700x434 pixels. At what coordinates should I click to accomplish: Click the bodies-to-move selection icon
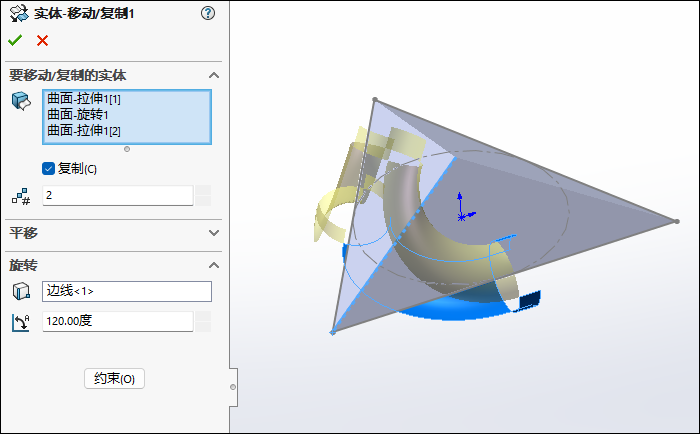coord(21,101)
